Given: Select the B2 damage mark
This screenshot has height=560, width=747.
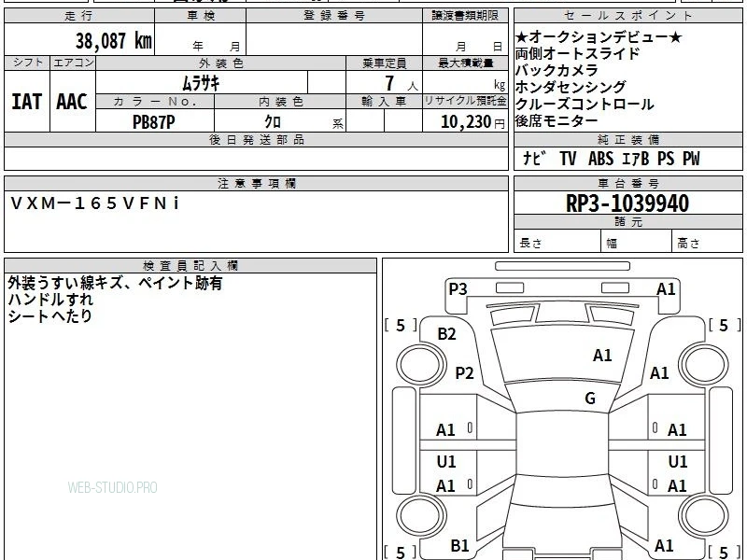Looking at the screenshot, I should pos(447,334).
